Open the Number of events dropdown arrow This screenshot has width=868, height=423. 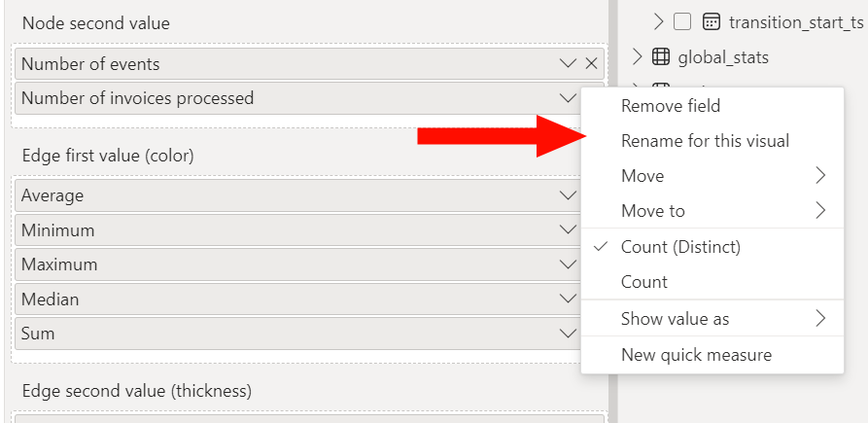point(568,63)
